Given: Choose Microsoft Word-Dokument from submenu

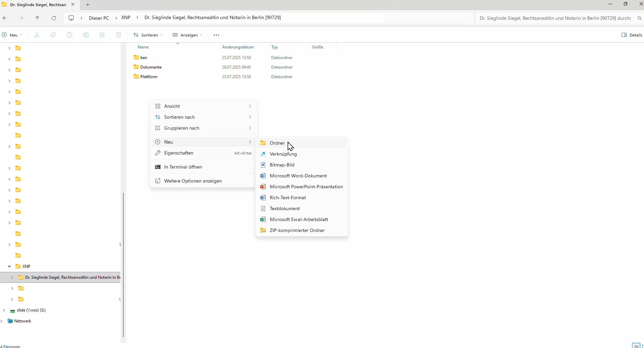Looking at the screenshot, I should pyautogui.click(x=298, y=176).
